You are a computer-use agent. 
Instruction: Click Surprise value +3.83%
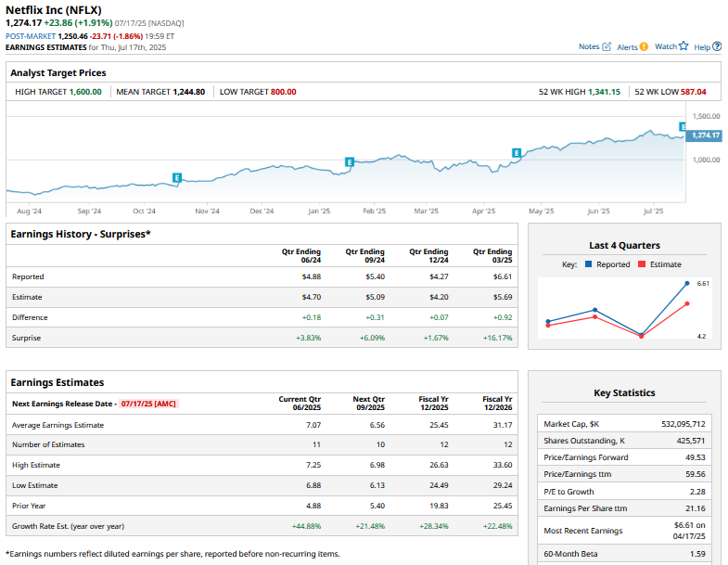(x=308, y=338)
